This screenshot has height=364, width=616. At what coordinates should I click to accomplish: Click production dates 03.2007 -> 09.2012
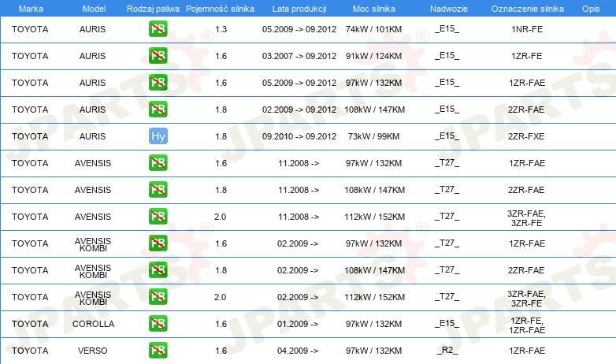coord(299,56)
